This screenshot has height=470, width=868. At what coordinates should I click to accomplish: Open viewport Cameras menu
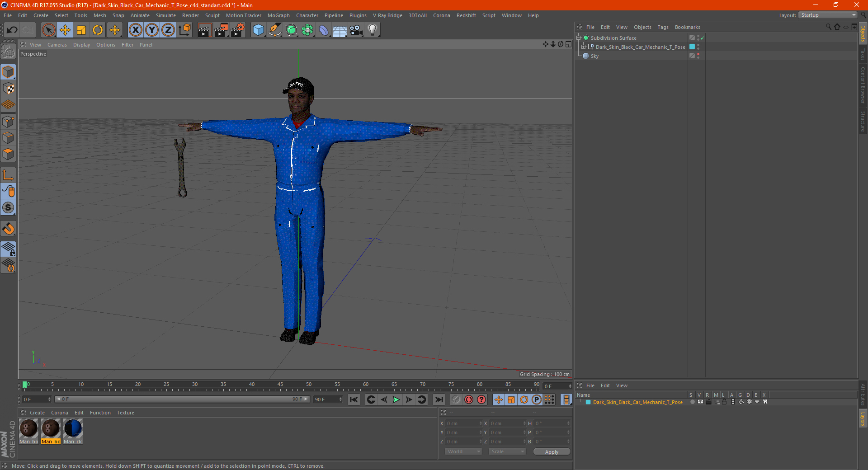[x=57, y=45]
